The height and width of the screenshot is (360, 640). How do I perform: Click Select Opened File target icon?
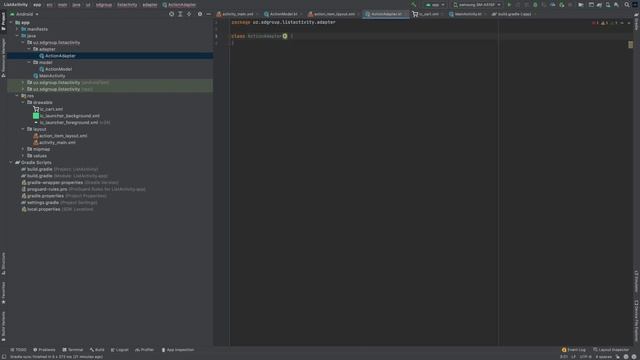[x=171, y=14]
